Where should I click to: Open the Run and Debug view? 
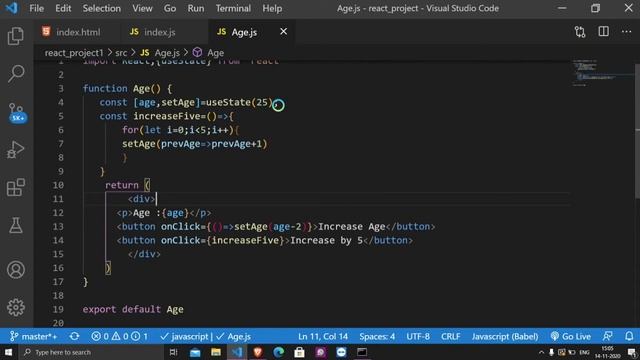[x=16, y=149]
